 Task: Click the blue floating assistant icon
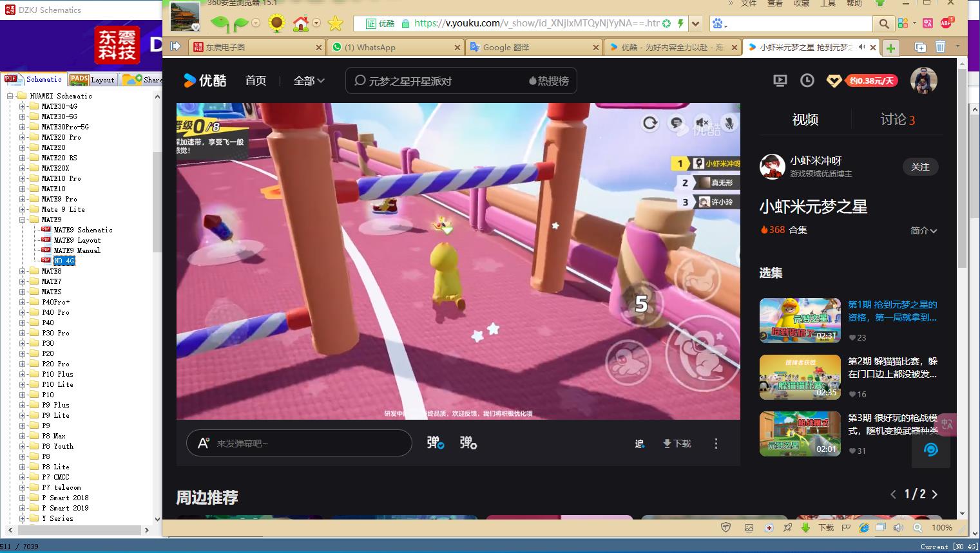coord(930,449)
